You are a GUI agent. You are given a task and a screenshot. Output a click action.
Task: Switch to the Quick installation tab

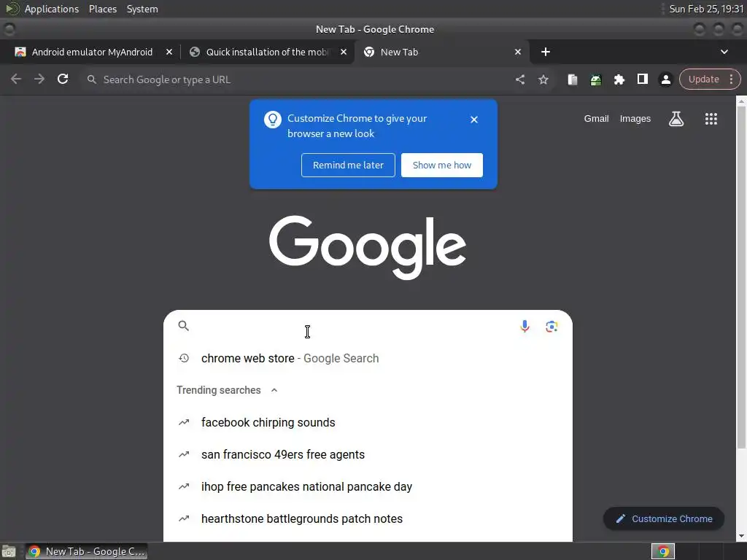[267, 52]
